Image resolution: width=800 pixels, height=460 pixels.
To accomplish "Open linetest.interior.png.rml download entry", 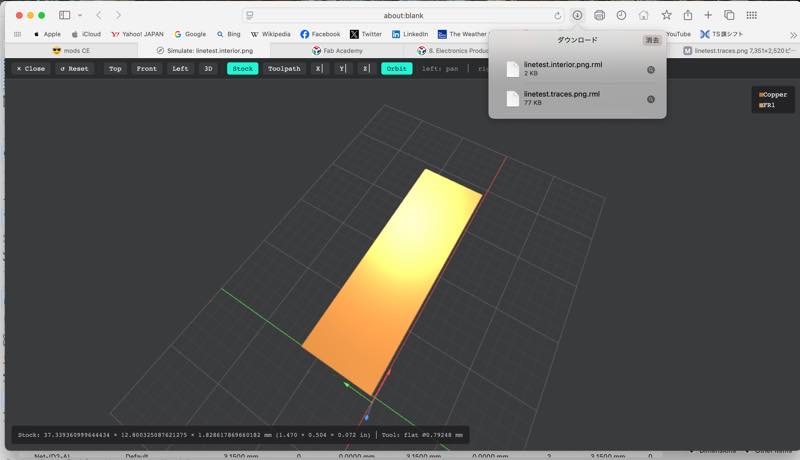I will point(577,69).
